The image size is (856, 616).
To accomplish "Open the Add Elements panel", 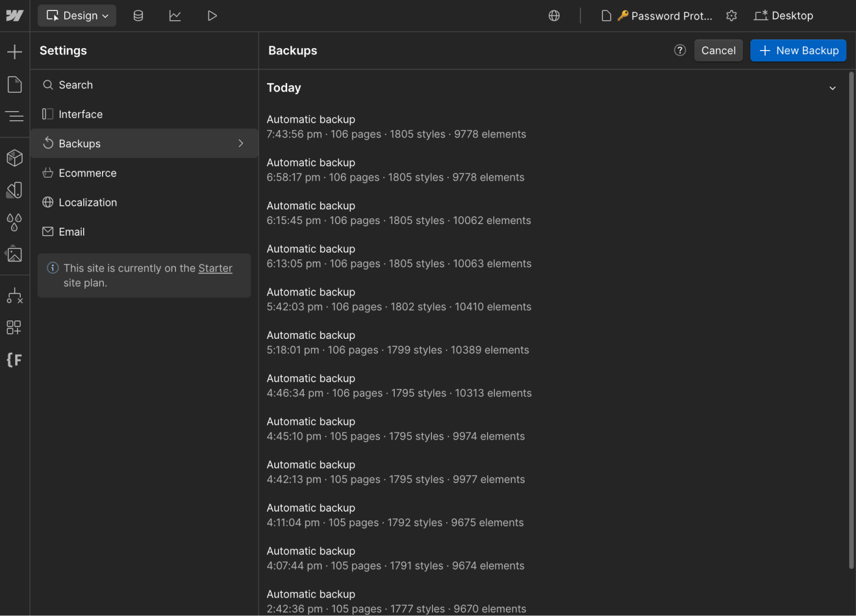I will [x=15, y=51].
